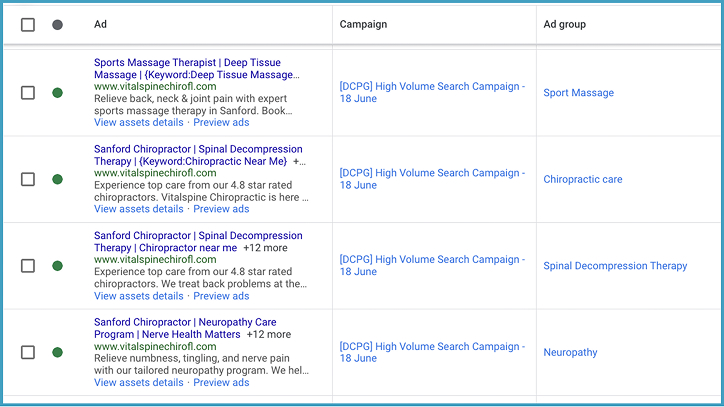View assets details for Neuropathy ad
Screen dimensions: 724x407
[x=139, y=383]
